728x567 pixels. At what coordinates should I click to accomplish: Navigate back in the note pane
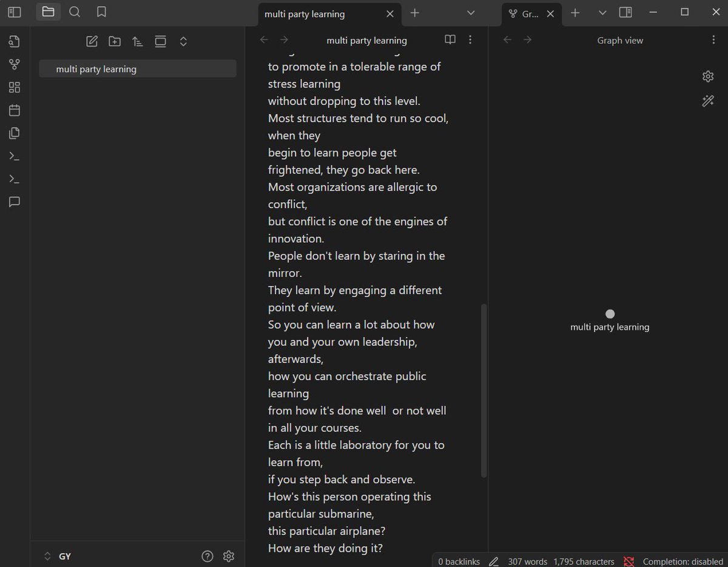(x=264, y=40)
